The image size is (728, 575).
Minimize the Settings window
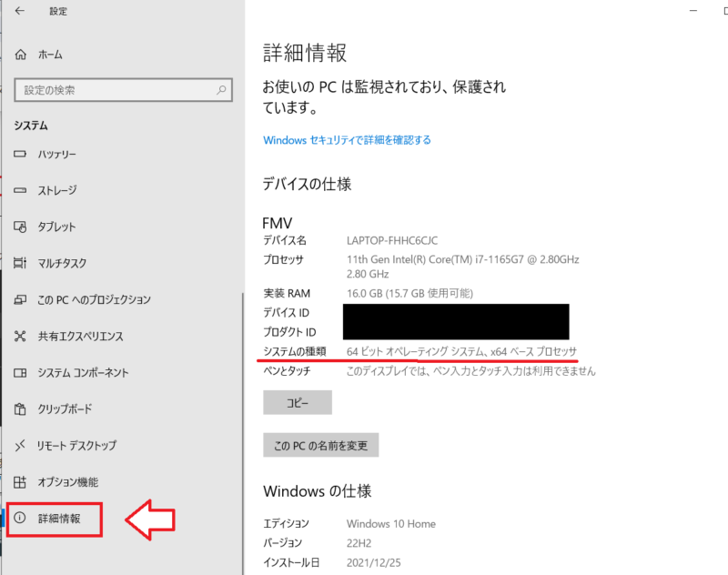pyautogui.click(x=693, y=11)
